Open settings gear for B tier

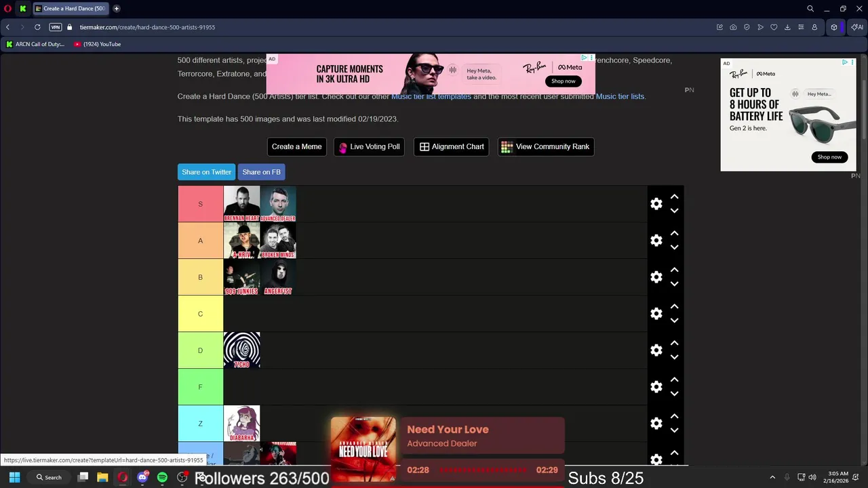point(656,277)
